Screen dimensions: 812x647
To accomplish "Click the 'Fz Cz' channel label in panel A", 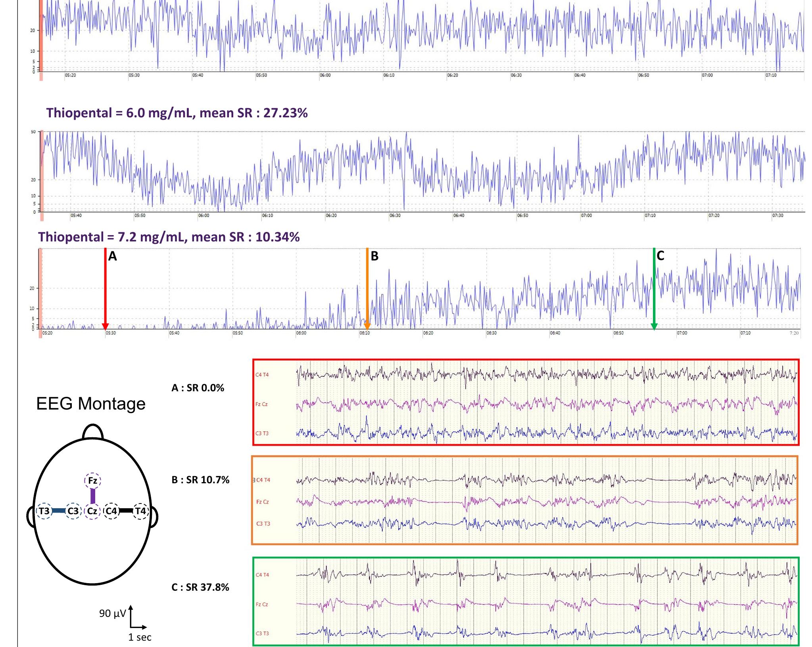I will (261, 404).
